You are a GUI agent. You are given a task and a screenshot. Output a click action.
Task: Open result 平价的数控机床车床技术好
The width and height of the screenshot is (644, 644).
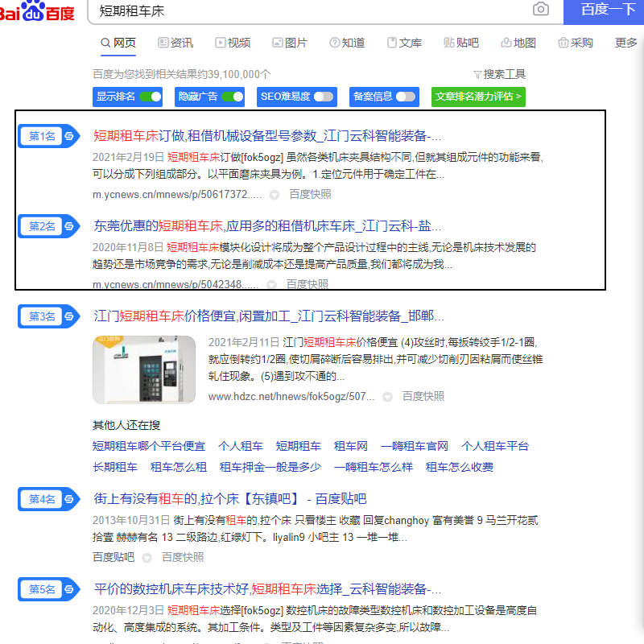tap(267, 589)
